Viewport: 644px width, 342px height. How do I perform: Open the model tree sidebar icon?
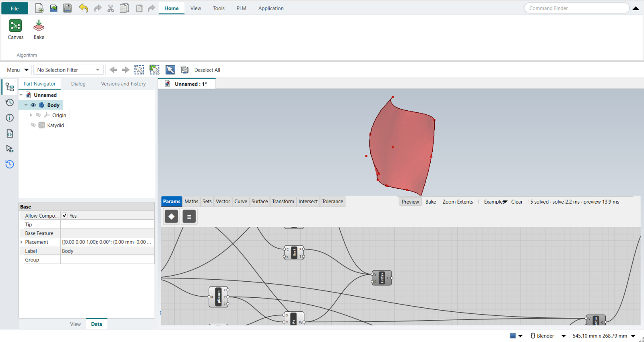(10, 87)
